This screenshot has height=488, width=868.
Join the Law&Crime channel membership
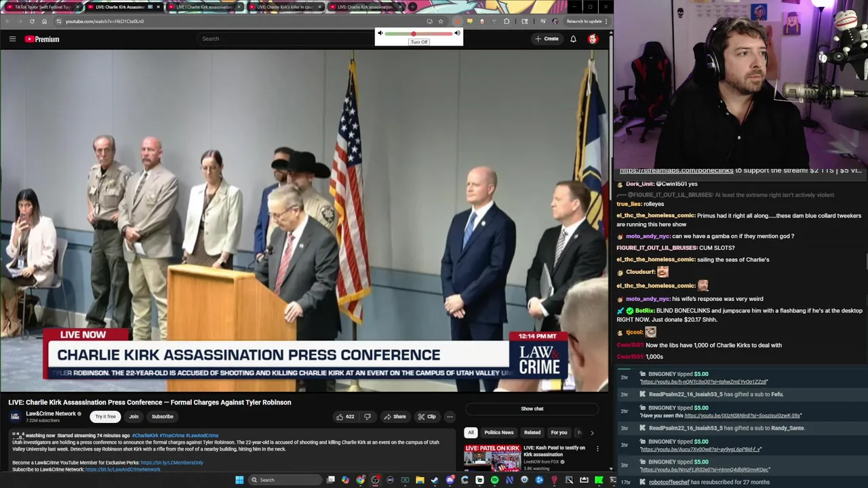click(134, 417)
